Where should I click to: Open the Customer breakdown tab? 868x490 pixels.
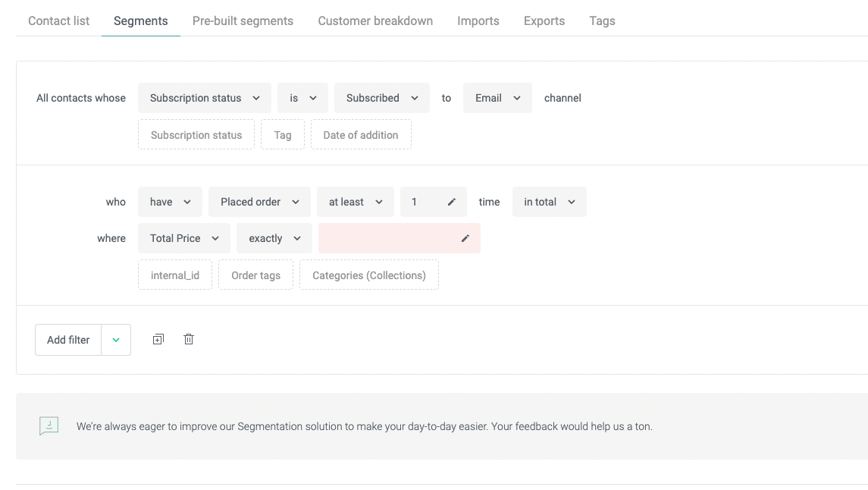point(375,21)
